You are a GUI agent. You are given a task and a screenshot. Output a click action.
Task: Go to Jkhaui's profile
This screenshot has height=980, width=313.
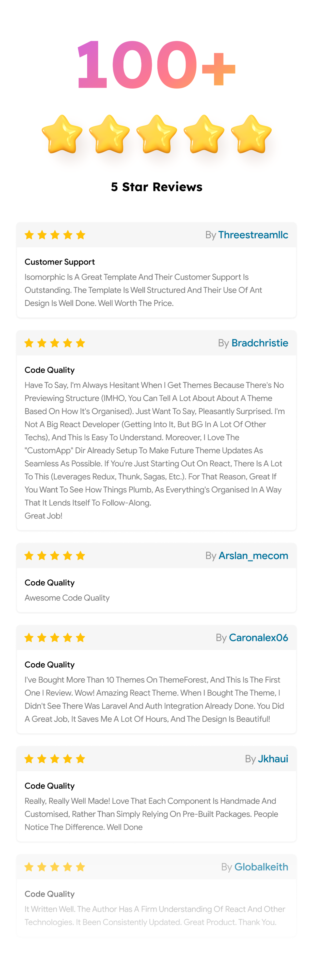click(273, 759)
